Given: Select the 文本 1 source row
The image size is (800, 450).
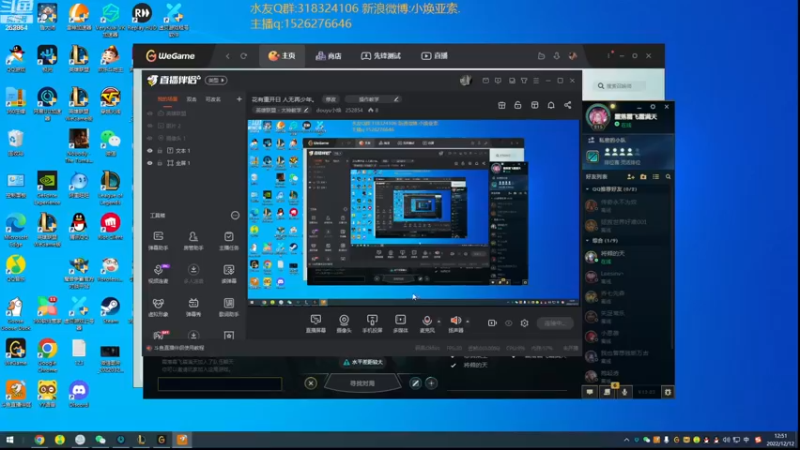Looking at the screenshot, I should click(x=194, y=151).
